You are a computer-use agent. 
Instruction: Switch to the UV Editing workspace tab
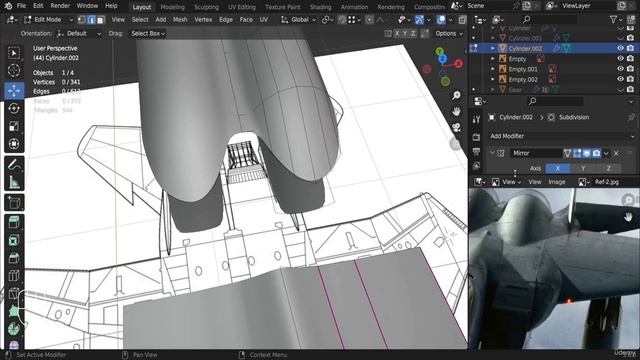click(242, 7)
